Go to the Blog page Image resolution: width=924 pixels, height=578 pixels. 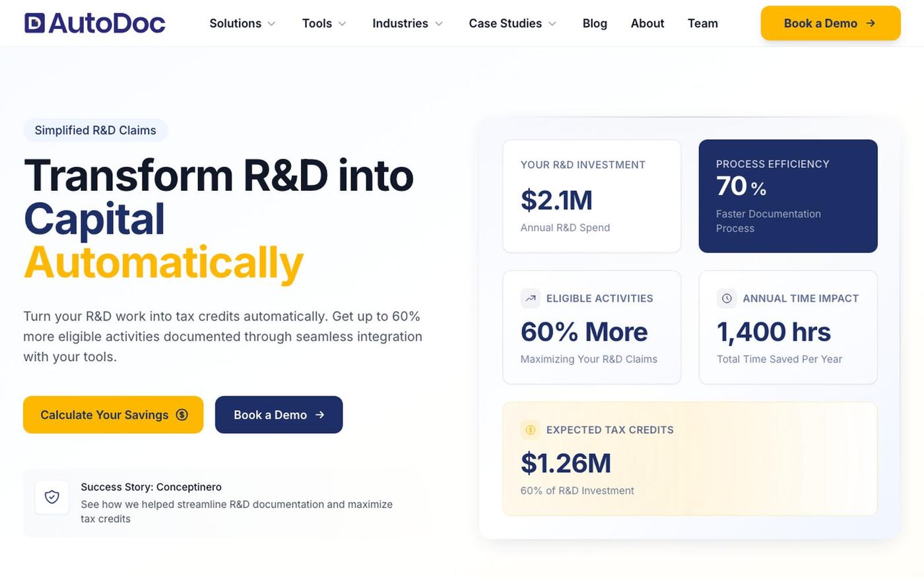pyautogui.click(x=595, y=23)
